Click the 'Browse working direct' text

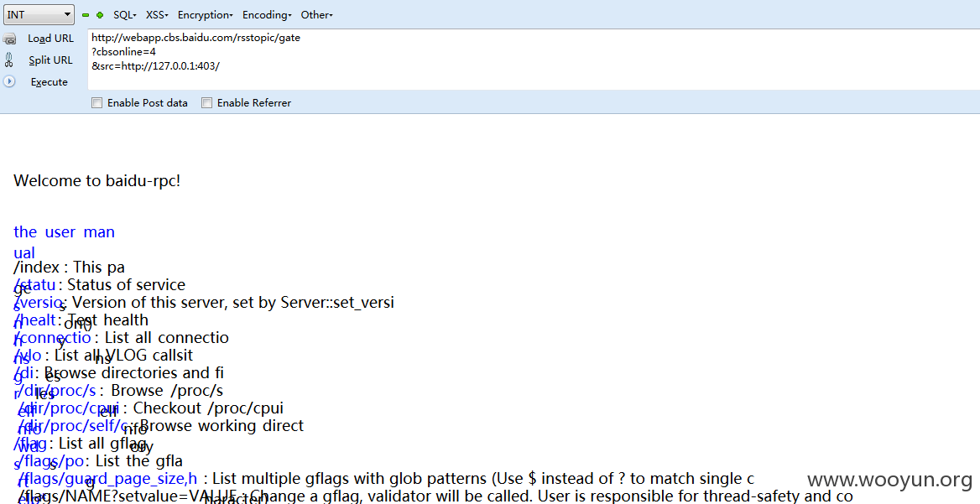coord(222,426)
